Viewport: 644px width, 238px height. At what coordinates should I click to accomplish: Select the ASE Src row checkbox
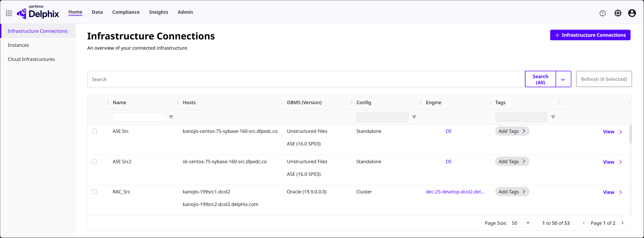click(x=94, y=131)
